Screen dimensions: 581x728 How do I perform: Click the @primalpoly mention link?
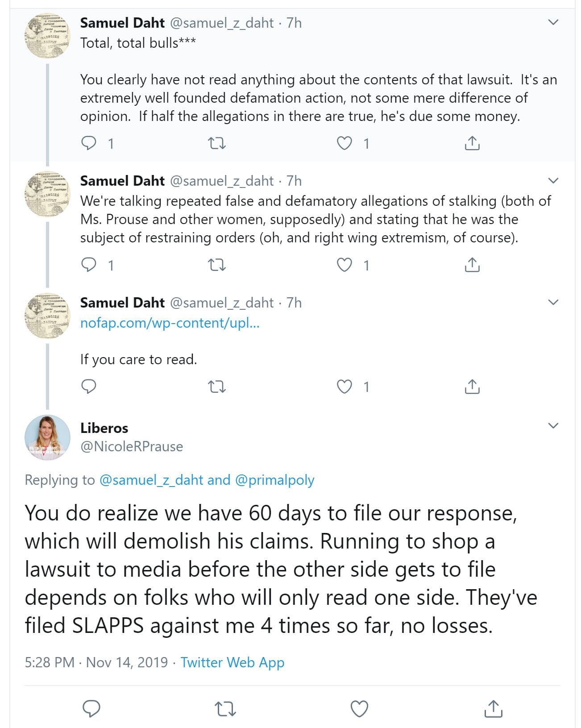coord(274,480)
